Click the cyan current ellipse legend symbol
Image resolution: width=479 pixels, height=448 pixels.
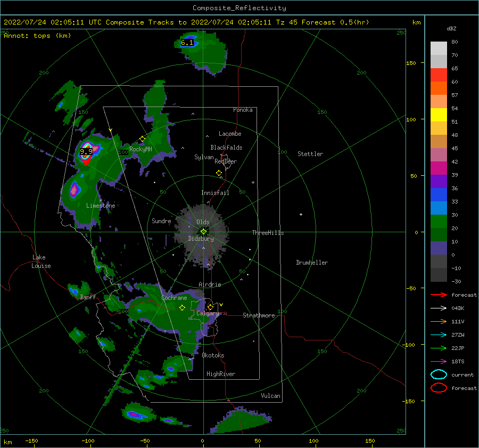pos(439,374)
